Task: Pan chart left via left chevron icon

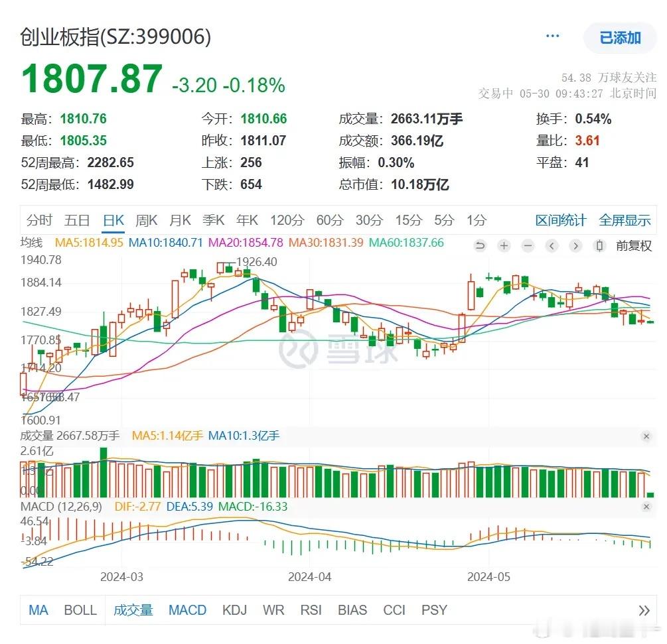Action: 552,246
